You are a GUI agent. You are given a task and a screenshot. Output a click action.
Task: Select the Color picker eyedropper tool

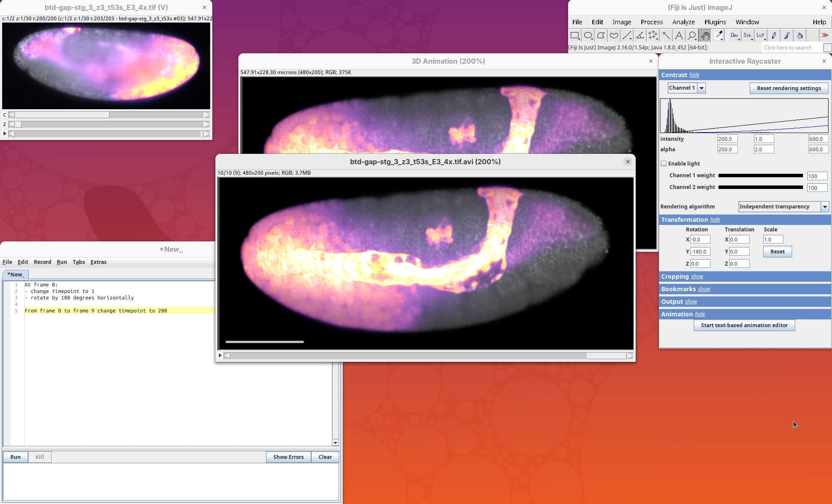coord(718,36)
